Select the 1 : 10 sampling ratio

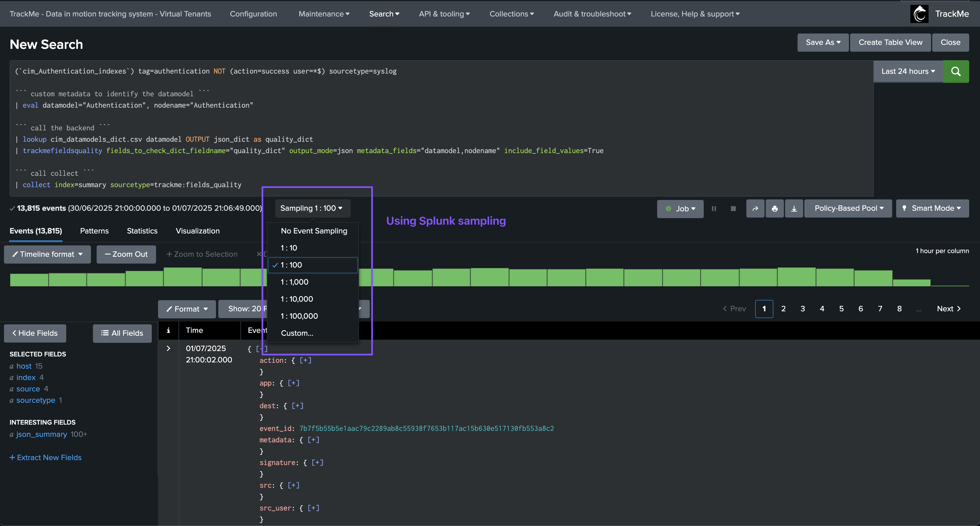(313, 248)
